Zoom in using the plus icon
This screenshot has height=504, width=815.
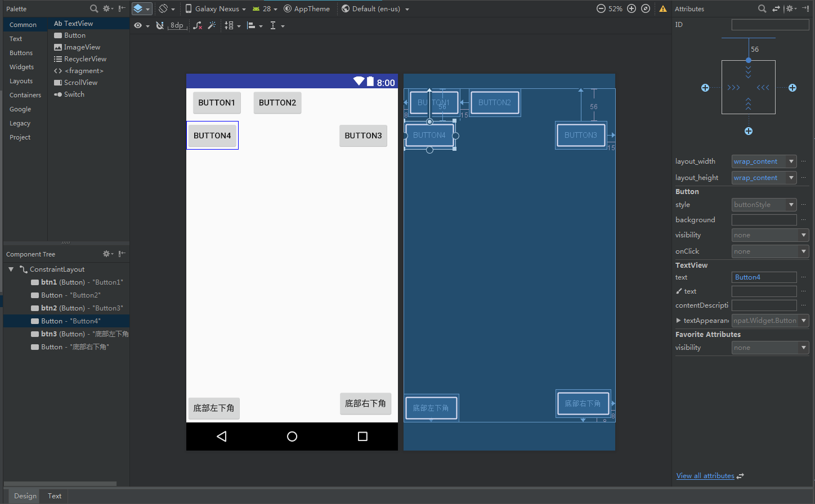point(632,8)
